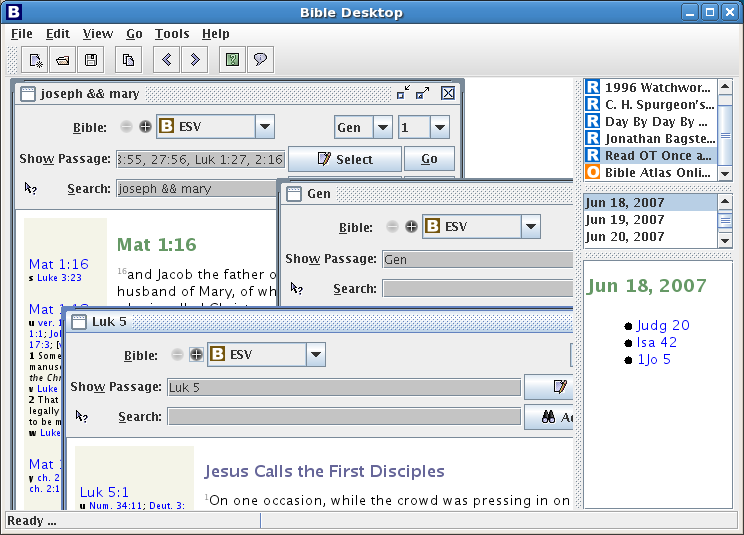
Task: Open ESV Bible dropdown in joseph && mary window
Action: point(264,127)
